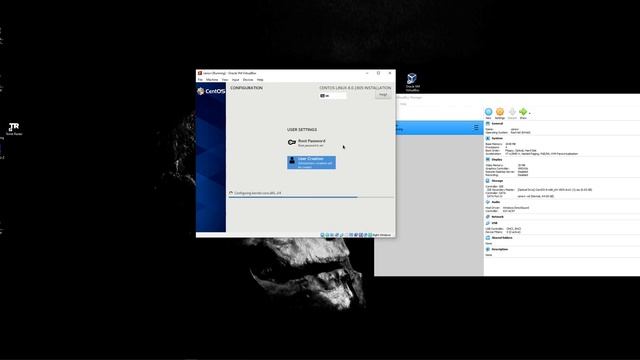
Task: Open the Display section in Manager details
Action: coord(497,160)
